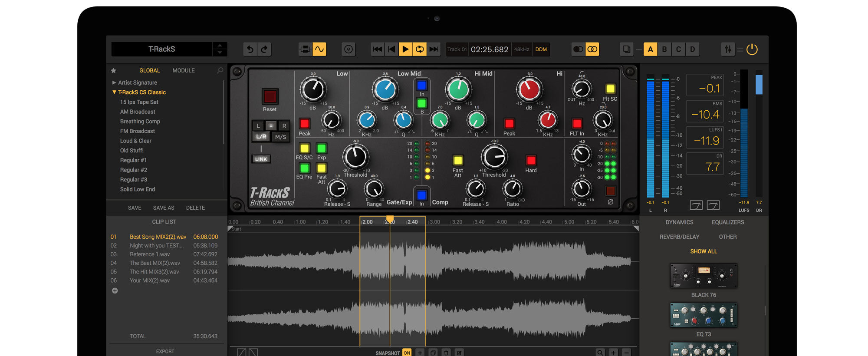
Task: Add a new clip with plus icon
Action: (115, 291)
